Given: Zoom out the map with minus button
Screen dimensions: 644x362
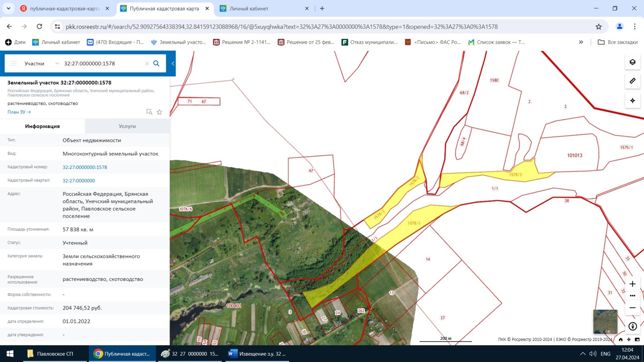Looking at the screenshot, I should (633, 308).
